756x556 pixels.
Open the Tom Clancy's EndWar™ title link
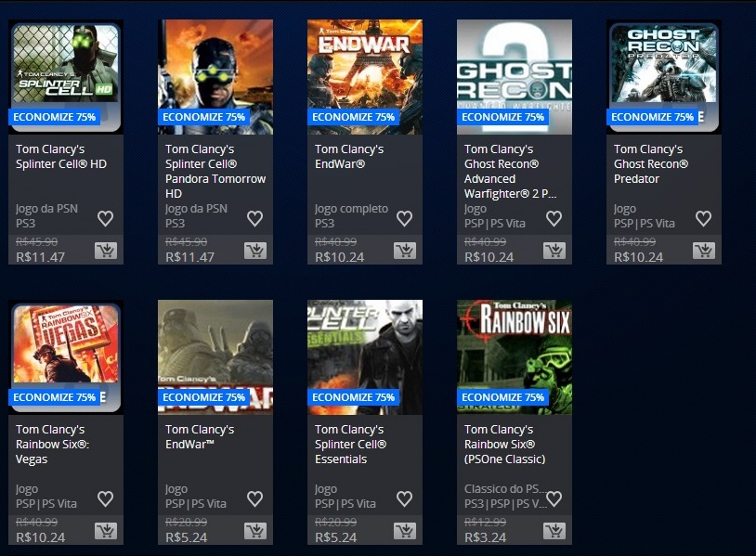[200, 437]
